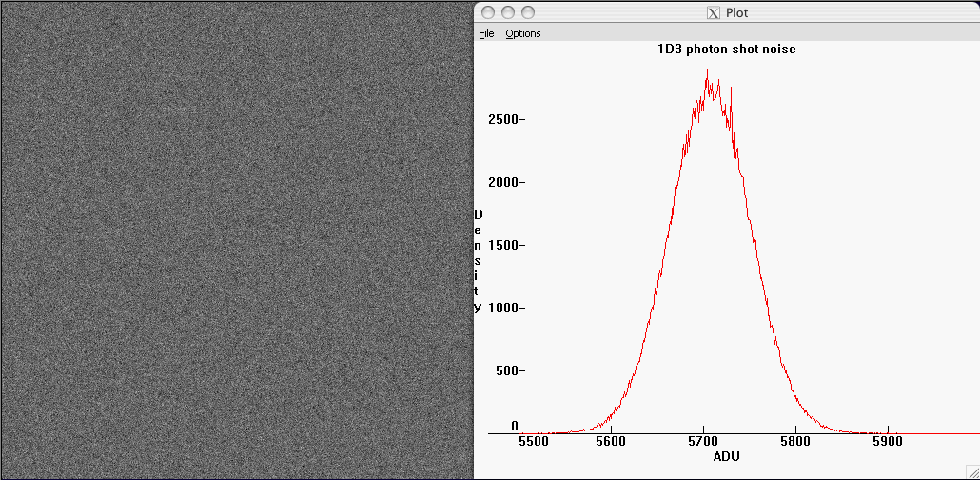Click the vertical Density y-axis label
980x480 pixels.
coord(479,261)
